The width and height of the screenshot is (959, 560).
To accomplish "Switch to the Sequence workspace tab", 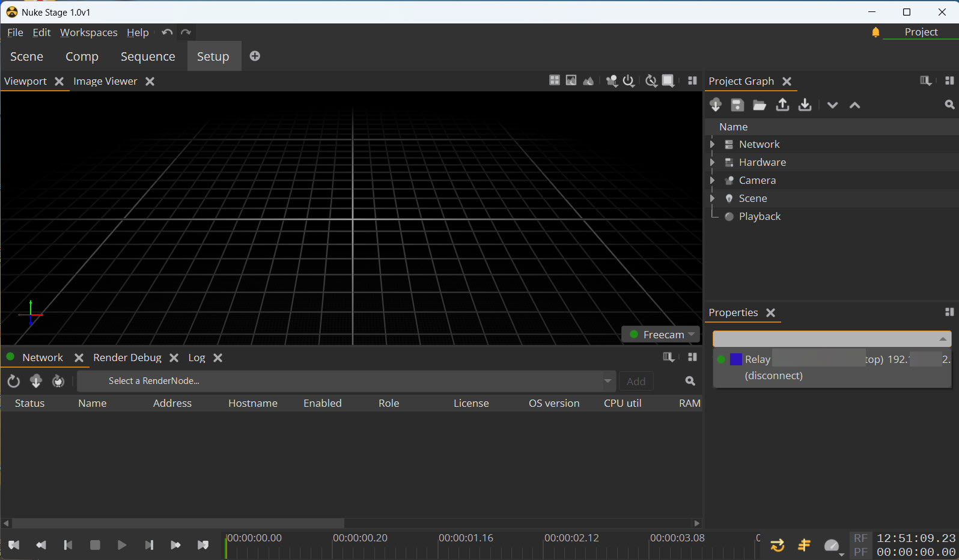I will [148, 56].
